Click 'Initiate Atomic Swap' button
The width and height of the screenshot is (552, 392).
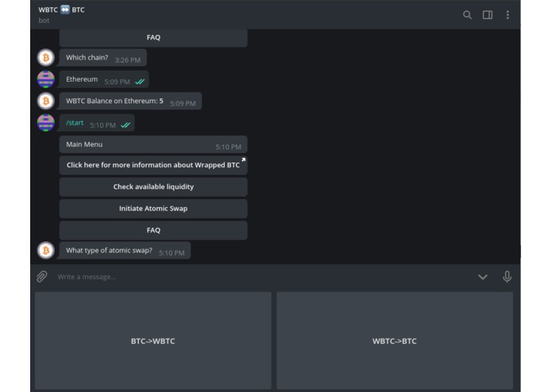tap(153, 209)
